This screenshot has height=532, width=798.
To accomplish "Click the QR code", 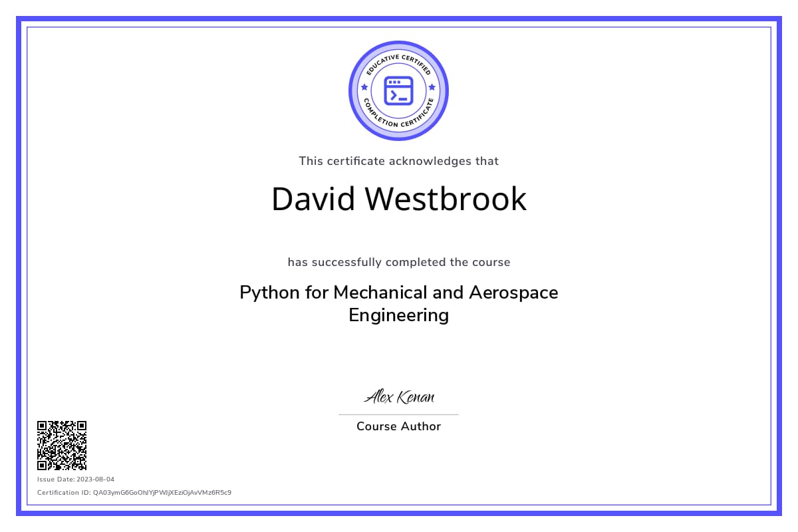I will [62, 446].
